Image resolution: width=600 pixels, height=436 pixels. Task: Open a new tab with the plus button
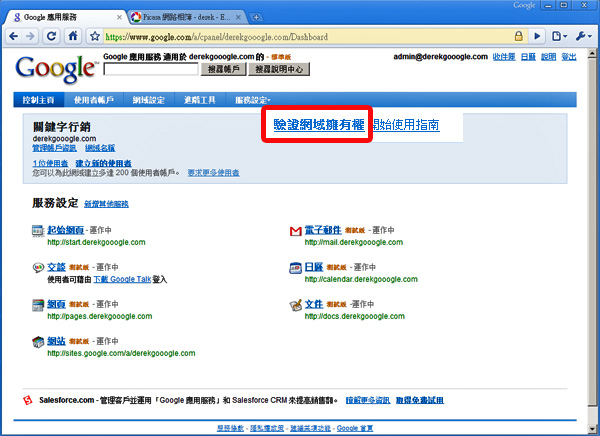coord(256,17)
